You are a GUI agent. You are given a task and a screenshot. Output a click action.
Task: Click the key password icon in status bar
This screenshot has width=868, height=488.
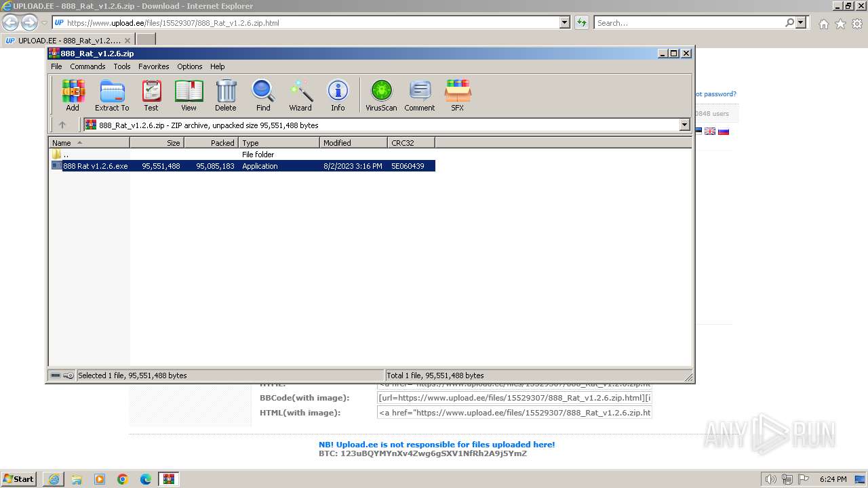pos(68,375)
